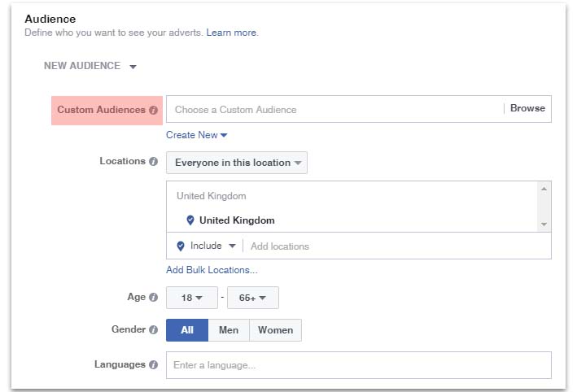Viewport: 577px width, 392px height.
Task: Open the Include locations dropdown
Action: point(212,246)
